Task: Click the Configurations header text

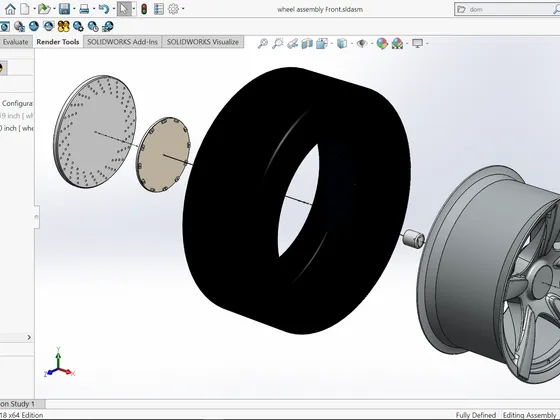Action: (18, 104)
